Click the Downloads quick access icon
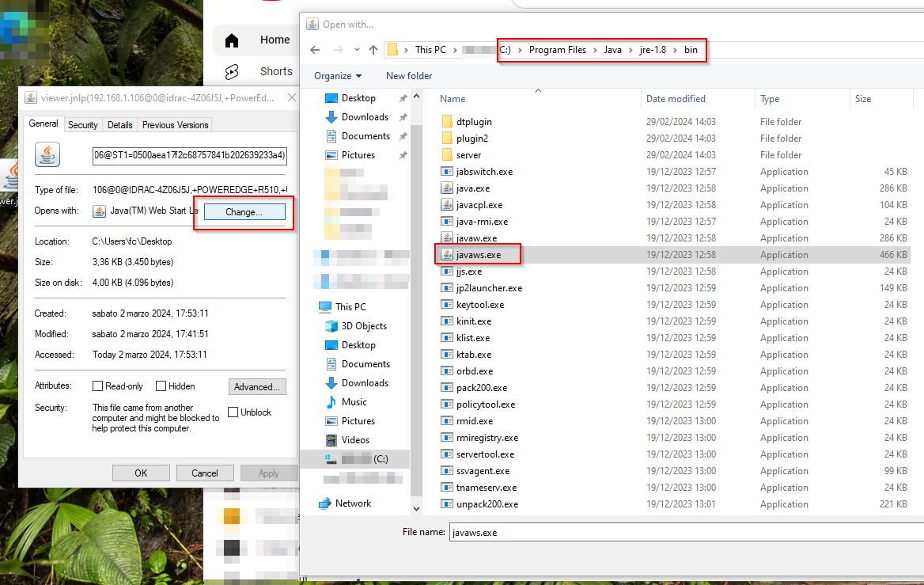Image resolution: width=924 pixels, height=585 pixels. [x=331, y=117]
